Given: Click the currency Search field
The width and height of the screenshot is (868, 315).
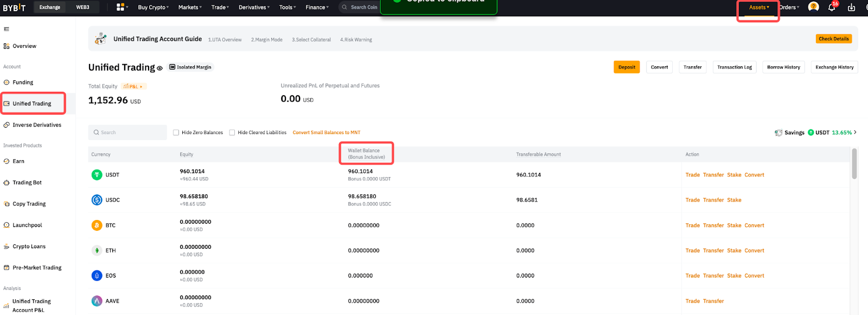Looking at the screenshot, I should (128, 133).
